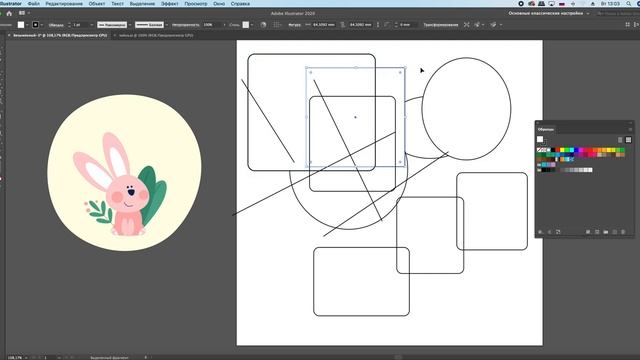Open the Окно menu
Viewport: 640px width, 360px height.
(219, 4)
